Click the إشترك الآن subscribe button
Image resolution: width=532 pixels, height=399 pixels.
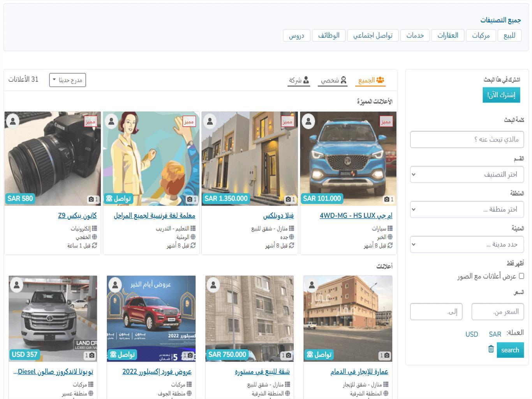click(501, 95)
